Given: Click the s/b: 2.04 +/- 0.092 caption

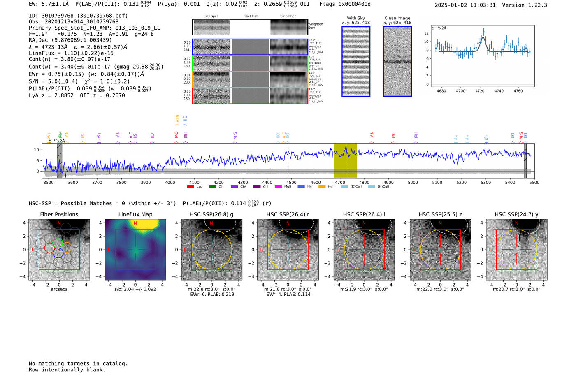Looking at the screenshot, I should coord(135,289).
